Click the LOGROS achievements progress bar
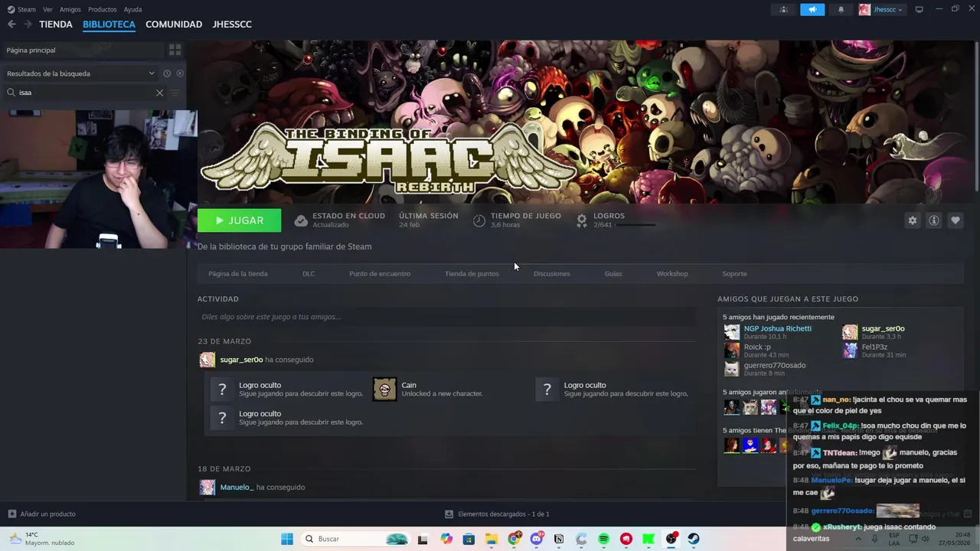Image resolution: width=980 pixels, height=551 pixels. coord(635,225)
